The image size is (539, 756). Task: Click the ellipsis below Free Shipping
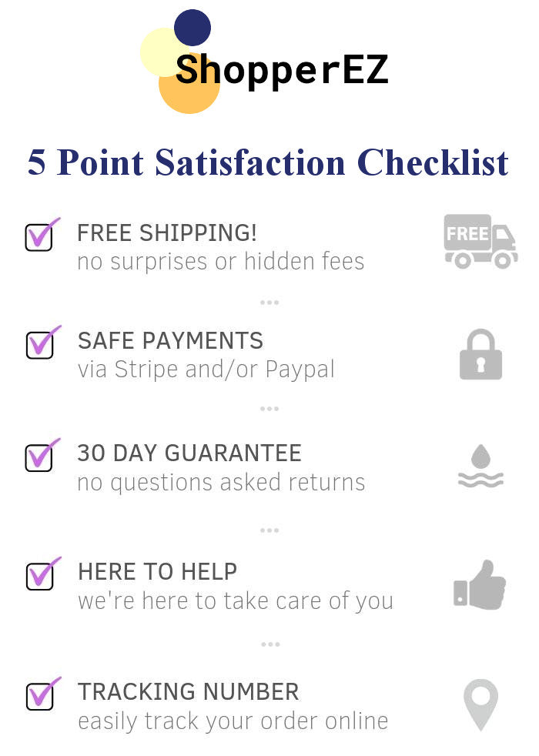pyautogui.click(x=269, y=303)
